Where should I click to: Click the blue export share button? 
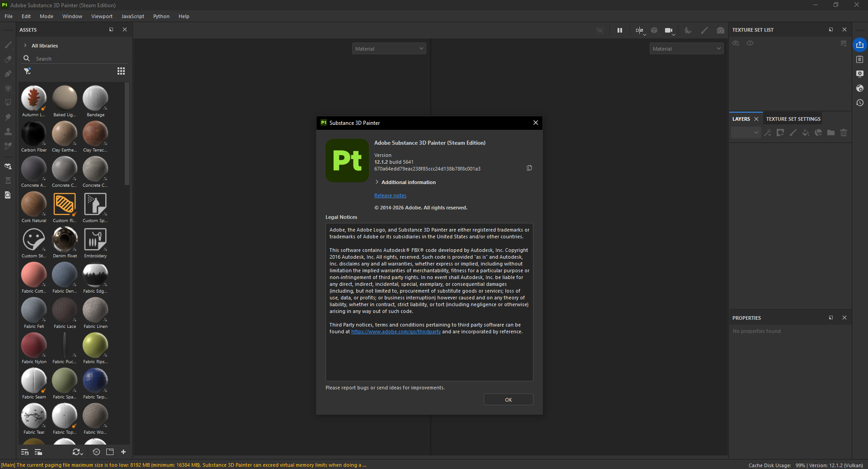pos(860,45)
